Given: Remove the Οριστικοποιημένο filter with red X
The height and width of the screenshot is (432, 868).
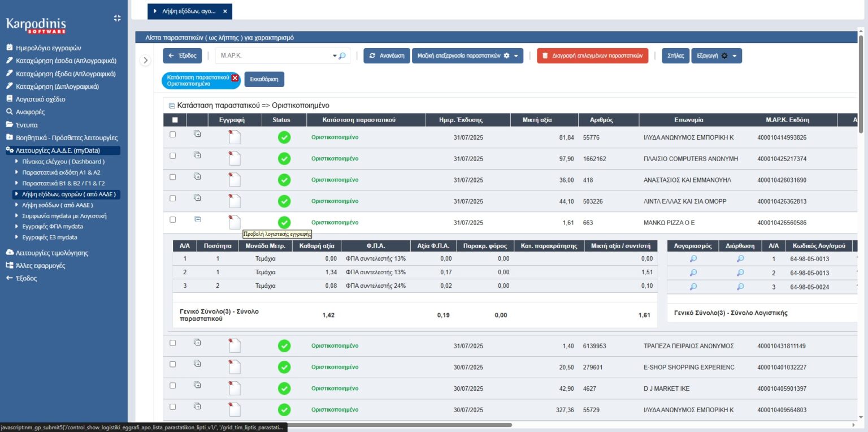Looking at the screenshot, I should click(x=235, y=78).
